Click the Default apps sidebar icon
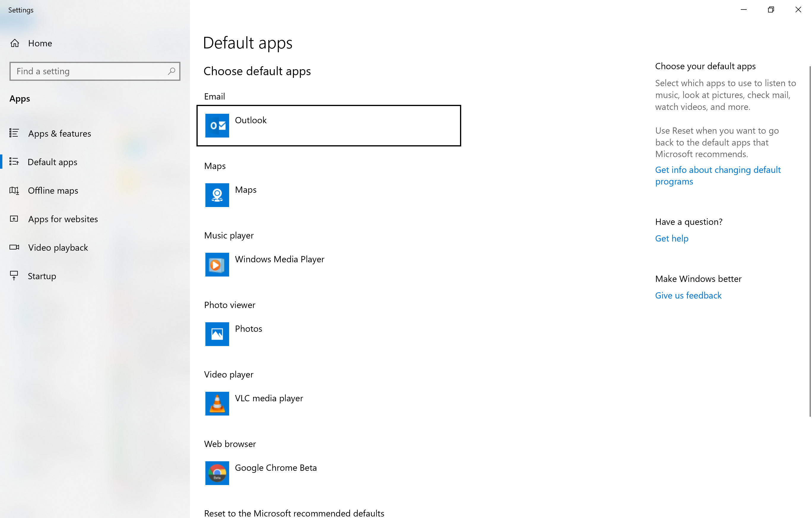The height and width of the screenshot is (518, 812). (14, 162)
